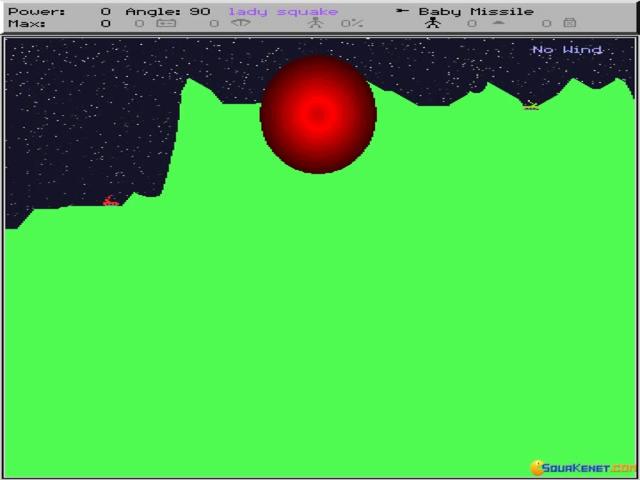Click the red tank on the left ledge

coord(110,201)
